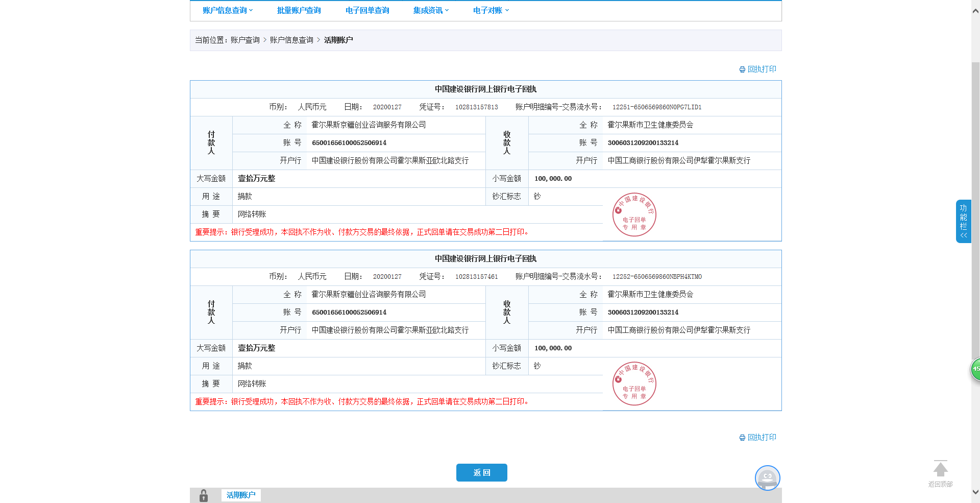980x503 pixels.
Task: Open the 活期账户 tab at the bottom
Action: pyautogui.click(x=241, y=495)
